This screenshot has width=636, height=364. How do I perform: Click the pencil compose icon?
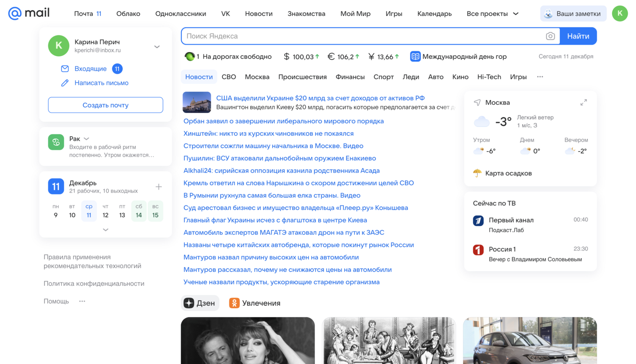(x=65, y=83)
